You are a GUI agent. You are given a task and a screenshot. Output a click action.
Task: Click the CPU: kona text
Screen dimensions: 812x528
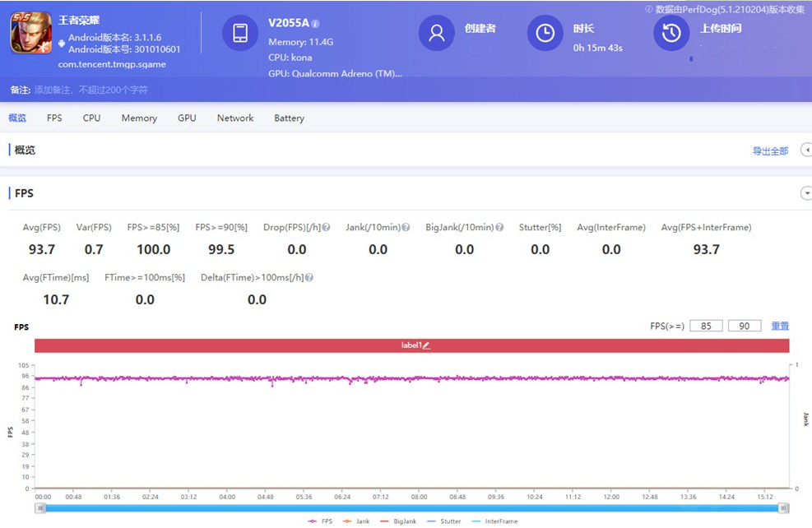(290, 58)
